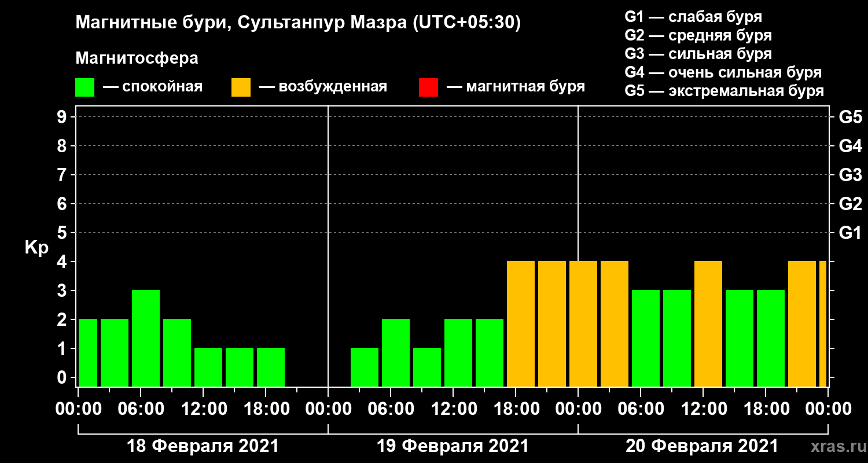Click the green 'спокойная' legend swatch
Viewport: 868px width, 463px height.
tap(84, 87)
